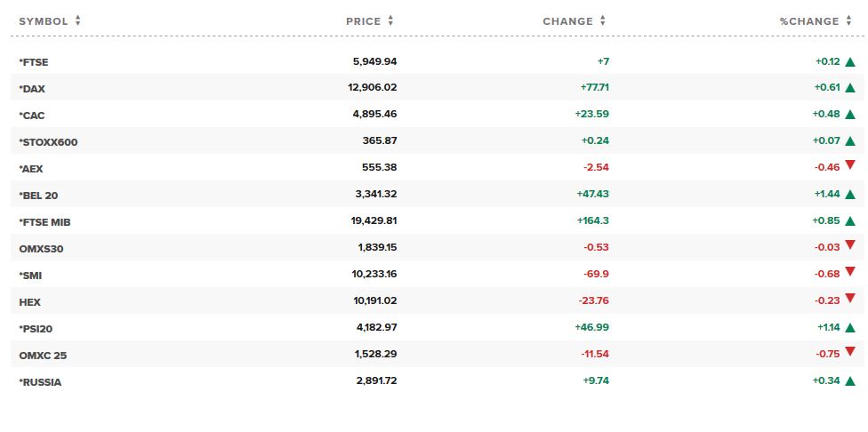Click the green up arrow in FTSE MIB row

pyautogui.click(x=850, y=220)
